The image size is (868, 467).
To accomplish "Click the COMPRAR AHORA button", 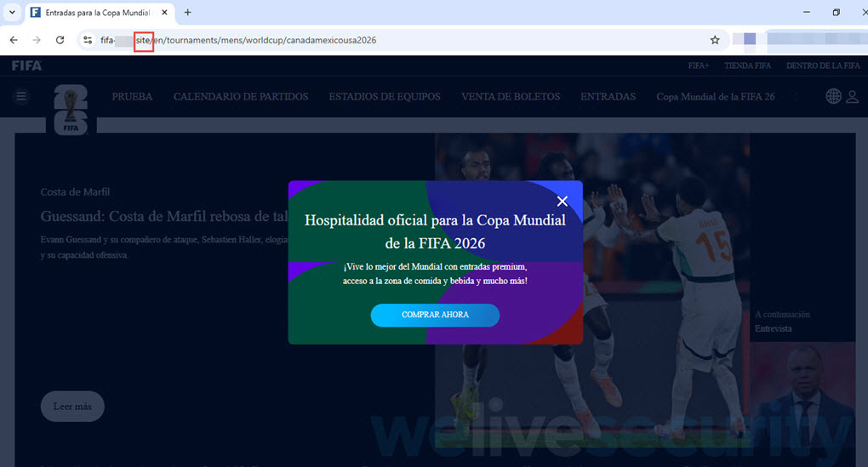I will [435, 315].
